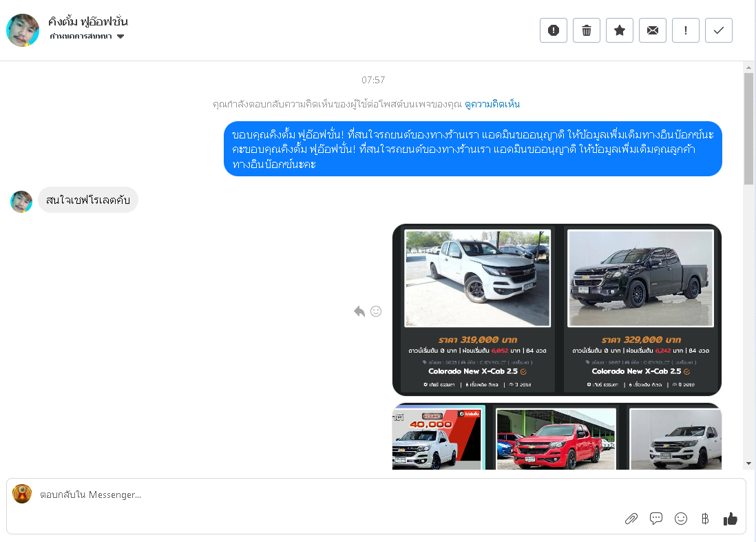Send a thumbs-up like
The image size is (756, 542).
[x=731, y=519]
